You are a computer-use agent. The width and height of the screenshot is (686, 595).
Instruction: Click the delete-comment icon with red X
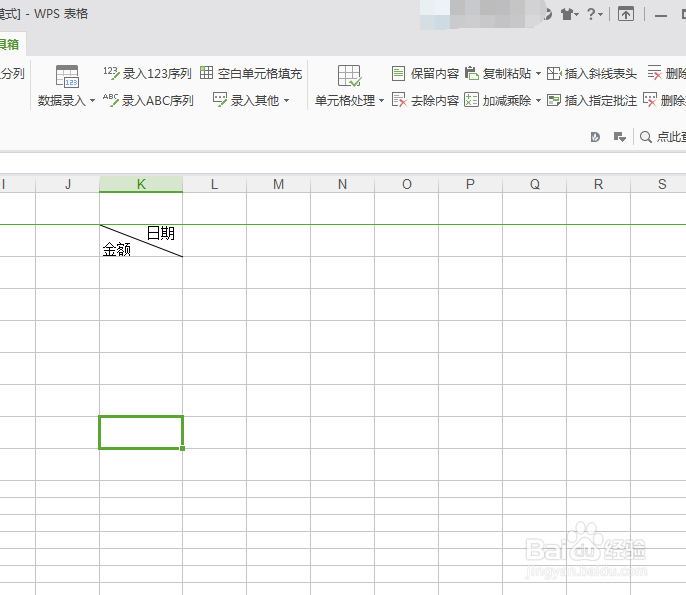point(650,99)
